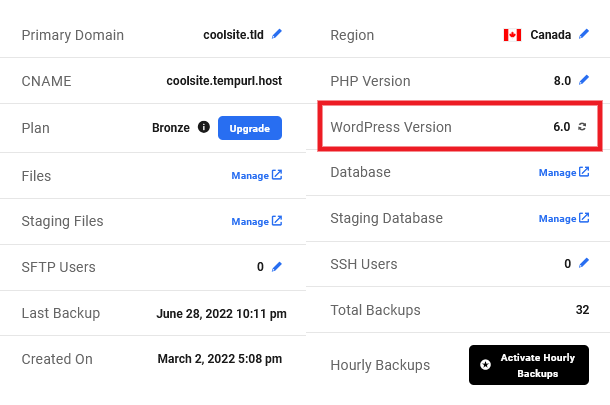610x405 pixels.
Task: Click PHP version value 8.0
Action: click(562, 81)
